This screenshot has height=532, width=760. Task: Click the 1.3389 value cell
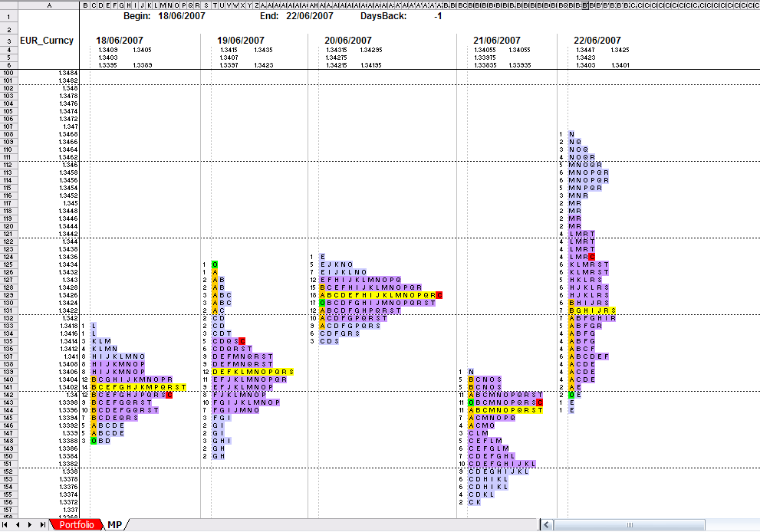(143, 65)
